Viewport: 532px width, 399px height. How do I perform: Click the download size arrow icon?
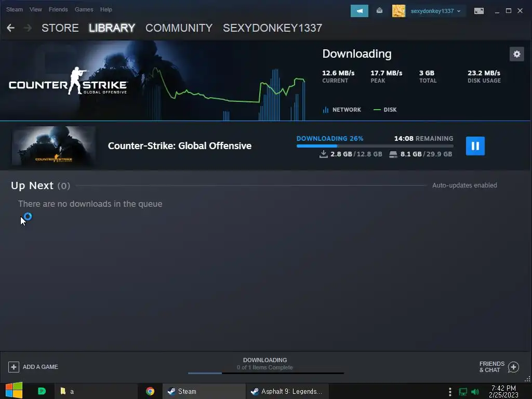pyautogui.click(x=323, y=154)
